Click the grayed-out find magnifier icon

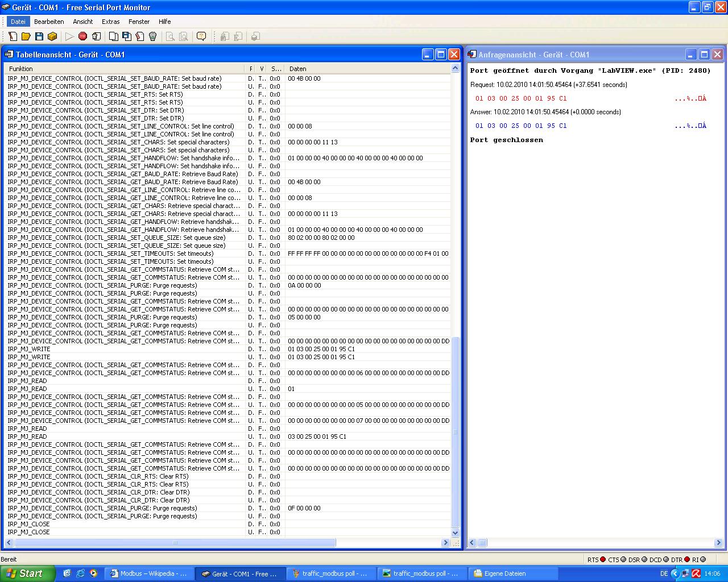(170, 36)
